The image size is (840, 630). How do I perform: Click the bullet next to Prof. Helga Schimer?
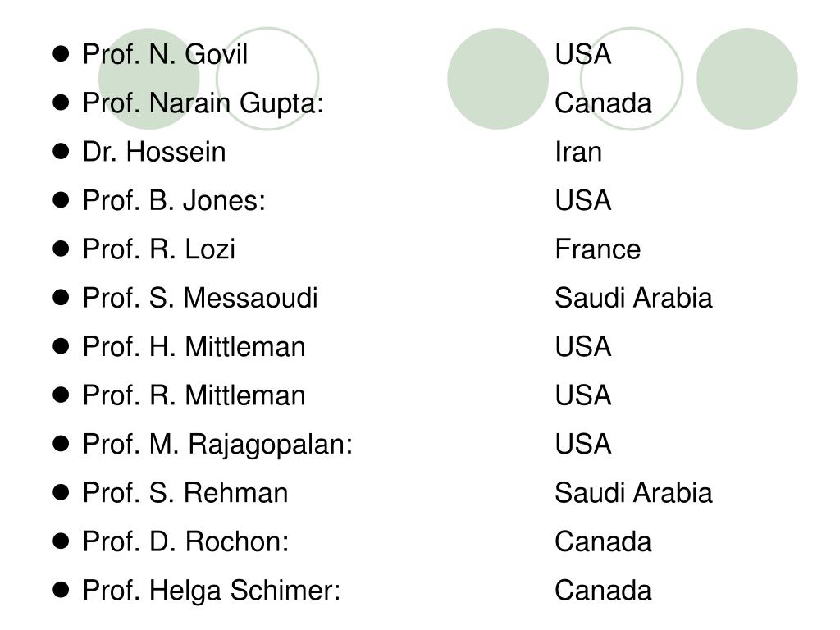[x=61, y=590]
